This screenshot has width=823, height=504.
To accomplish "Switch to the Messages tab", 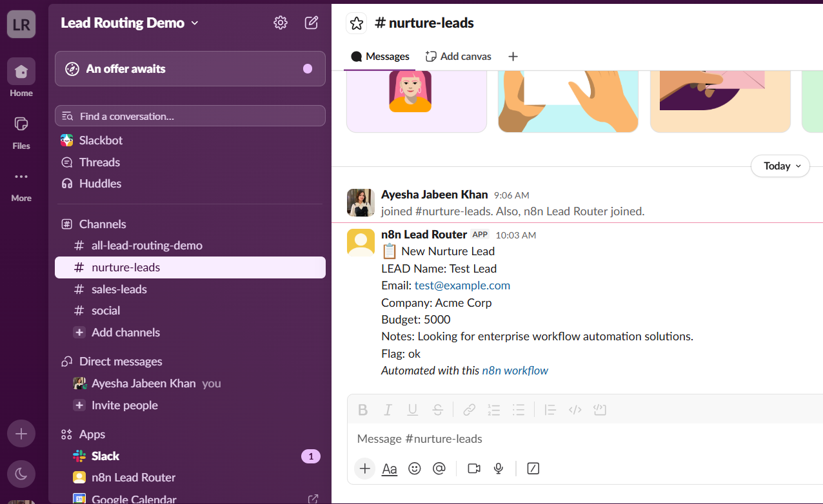I will (381, 57).
